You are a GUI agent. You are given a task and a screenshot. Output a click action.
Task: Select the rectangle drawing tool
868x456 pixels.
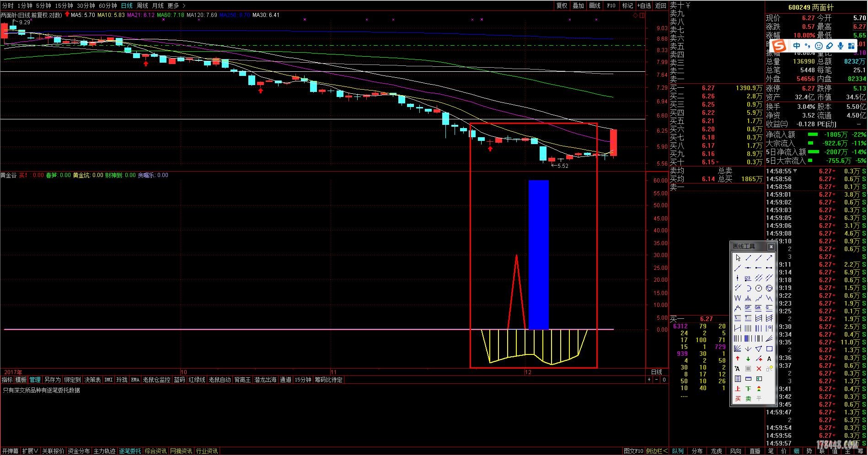(x=769, y=349)
